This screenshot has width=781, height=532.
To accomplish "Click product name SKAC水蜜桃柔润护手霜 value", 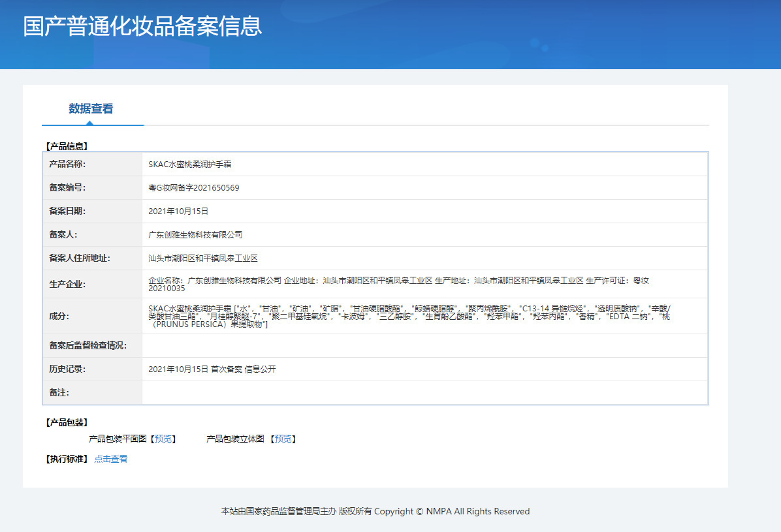I will click(190, 164).
